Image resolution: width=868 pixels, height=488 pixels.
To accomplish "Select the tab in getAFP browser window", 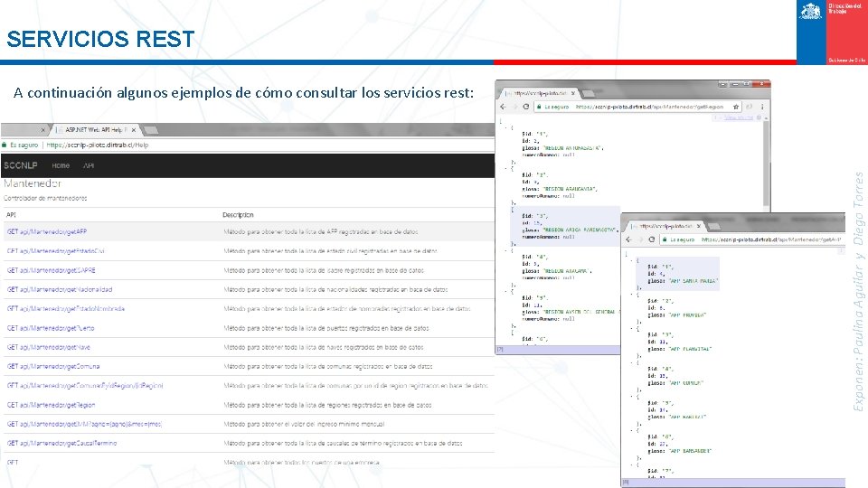I will tap(665, 226).
